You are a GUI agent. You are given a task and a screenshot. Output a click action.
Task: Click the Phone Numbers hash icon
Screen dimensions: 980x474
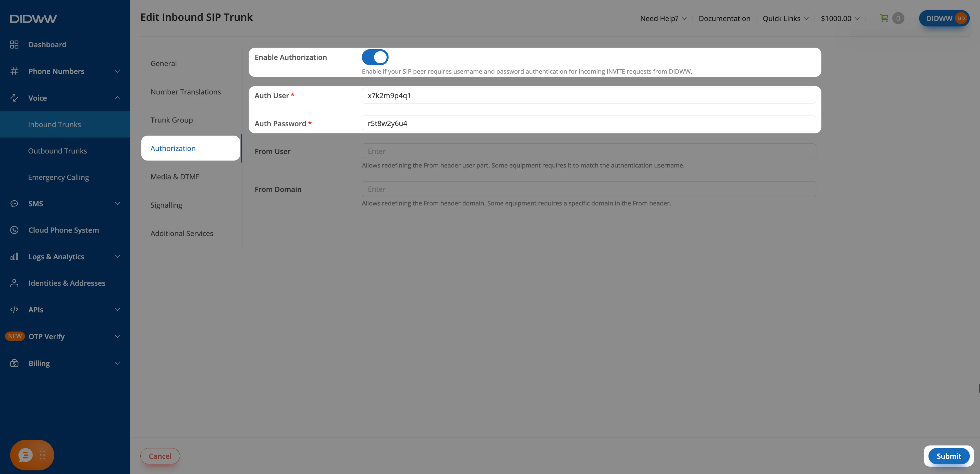14,71
